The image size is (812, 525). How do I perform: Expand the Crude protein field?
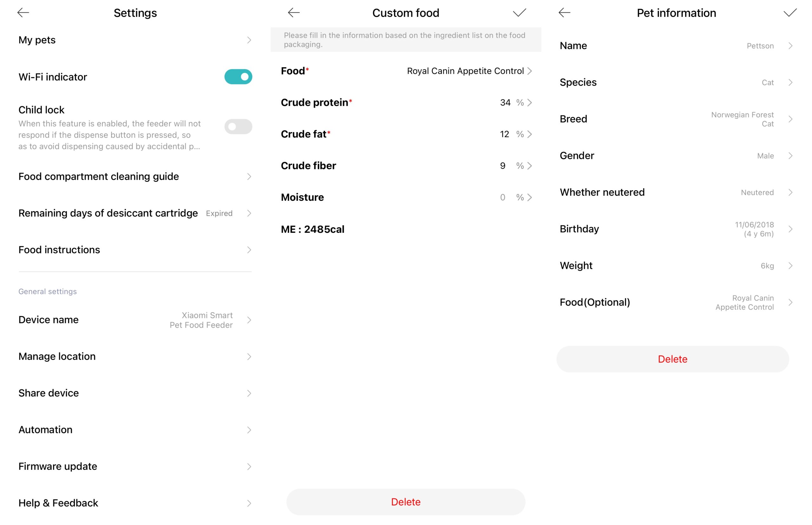tap(530, 102)
